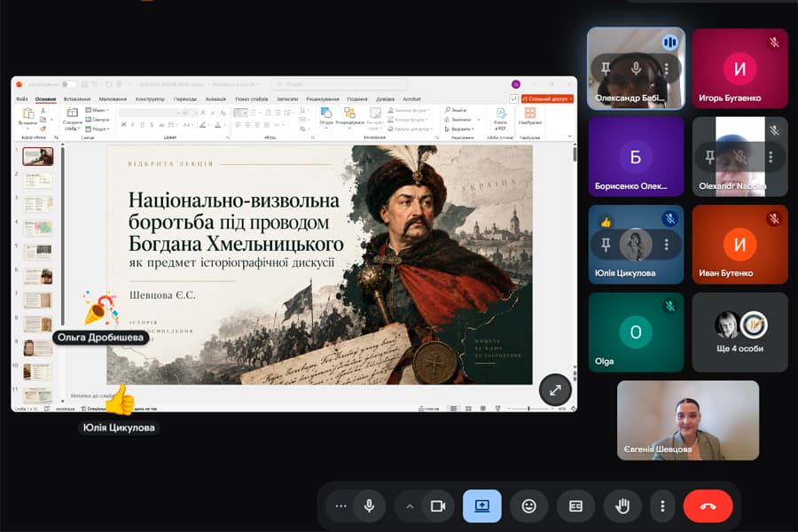798x532 pixels.
Task: Switch to the Анімація tab
Action: 215,98
